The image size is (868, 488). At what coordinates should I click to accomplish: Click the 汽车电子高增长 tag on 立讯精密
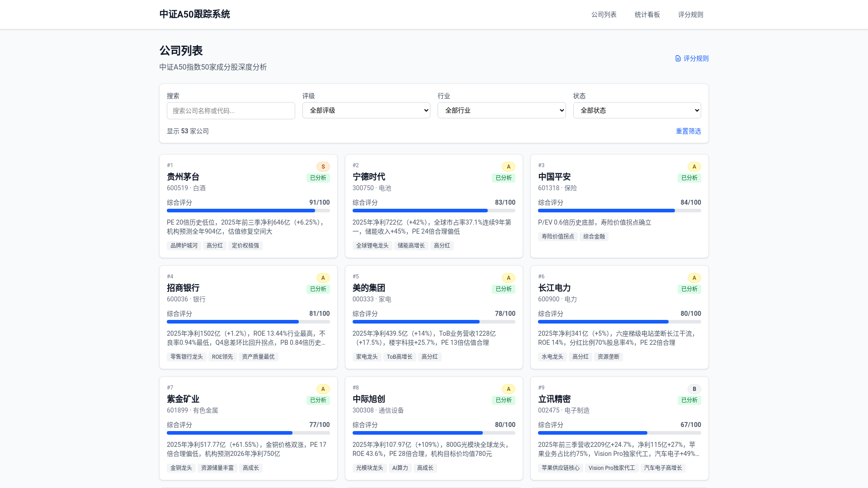click(x=663, y=468)
